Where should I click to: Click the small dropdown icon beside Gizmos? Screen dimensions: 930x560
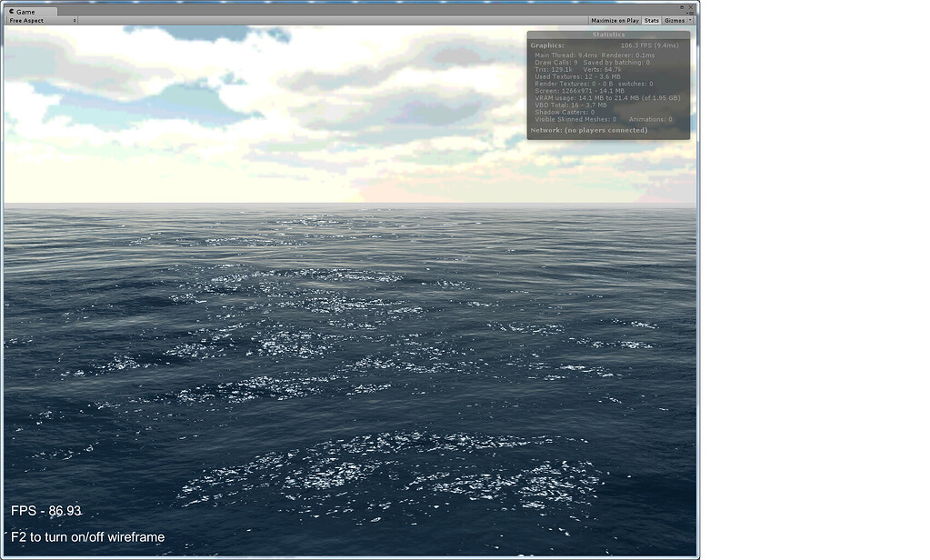[x=689, y=19]
